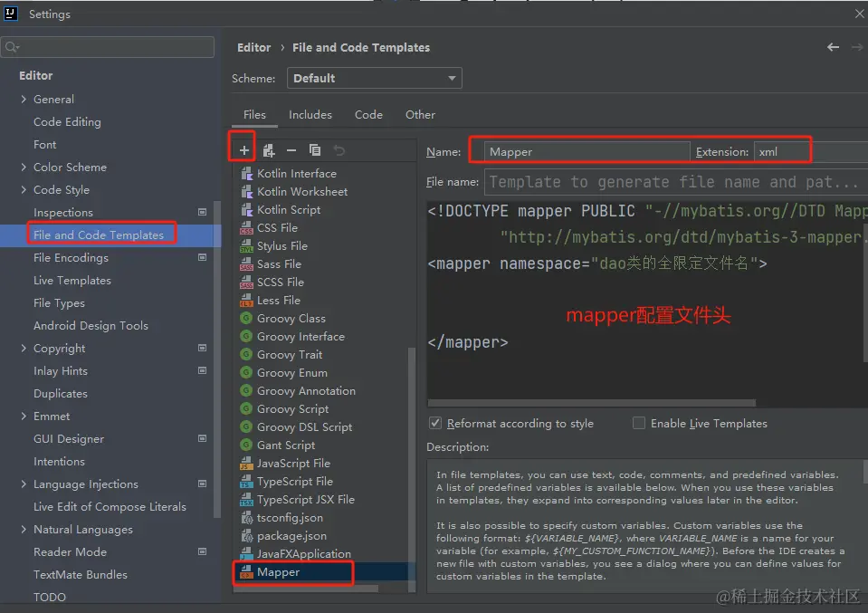Click the JavaFXApplication template icon
Image resolution: width=868 pixels, height=613 pixels.
[x=246, y=554]
